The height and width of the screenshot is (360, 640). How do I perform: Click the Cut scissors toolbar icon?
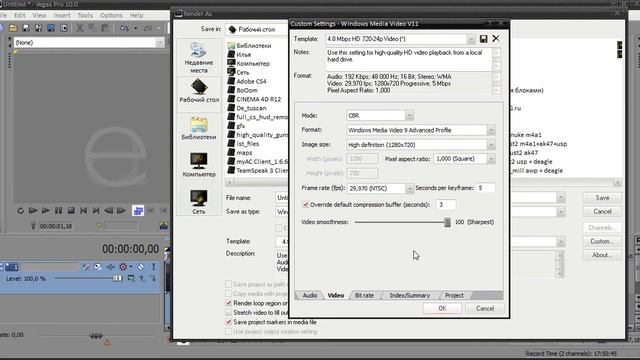pos(80,28)
